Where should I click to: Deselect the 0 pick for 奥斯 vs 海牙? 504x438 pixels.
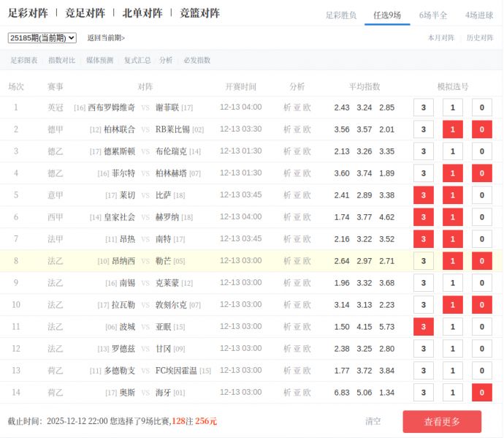pos(481,393)
